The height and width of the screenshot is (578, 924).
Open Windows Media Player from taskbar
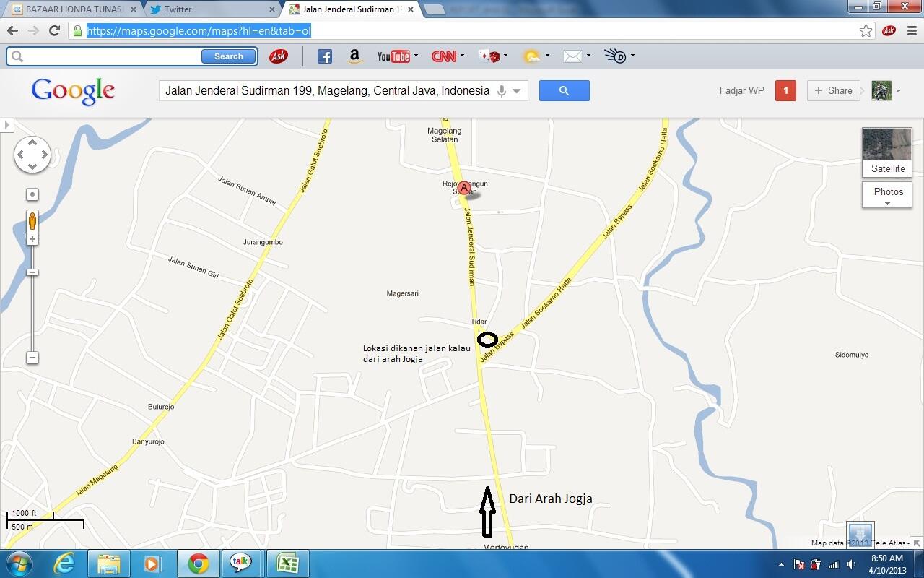[152, 564]
